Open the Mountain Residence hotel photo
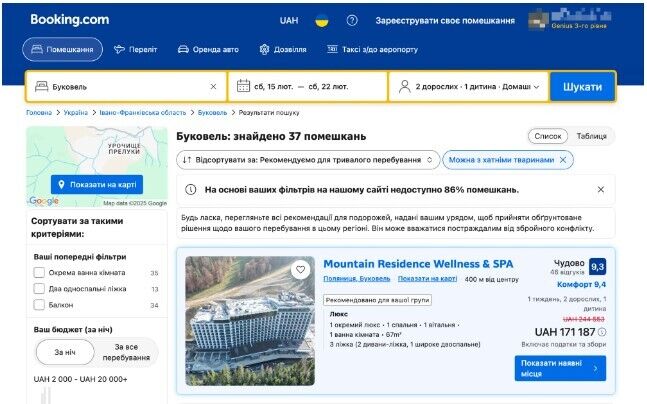647x404 pixels. pyautogui.click(x=250, y=321)
